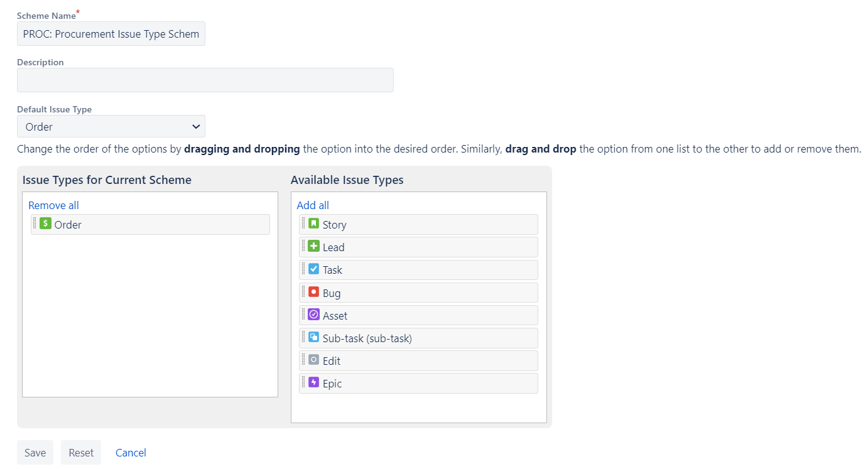The height and width of the screenshot is (469, 868).
Task: Click the gray Edit issue type icon
Action: [x=313, y=360]
